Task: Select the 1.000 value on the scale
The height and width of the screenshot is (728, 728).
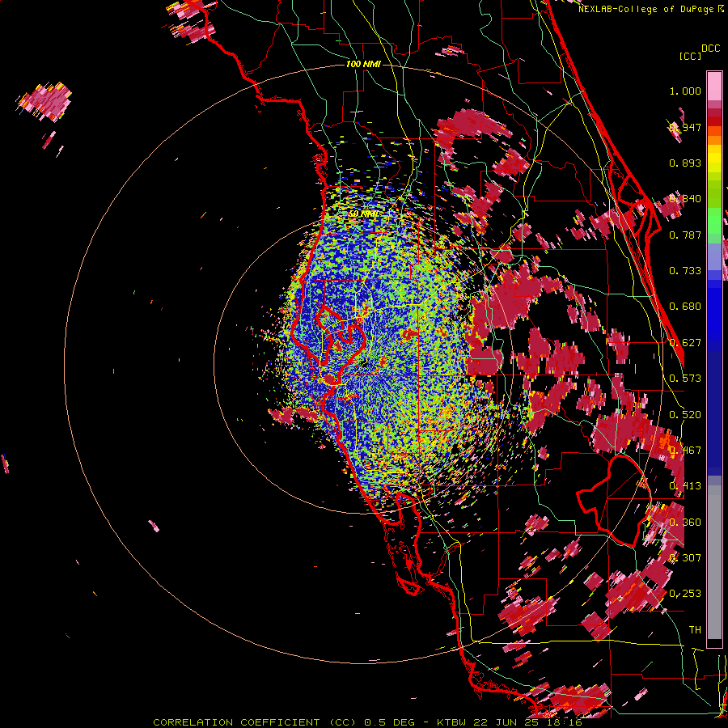Action: tap(685, 91)
